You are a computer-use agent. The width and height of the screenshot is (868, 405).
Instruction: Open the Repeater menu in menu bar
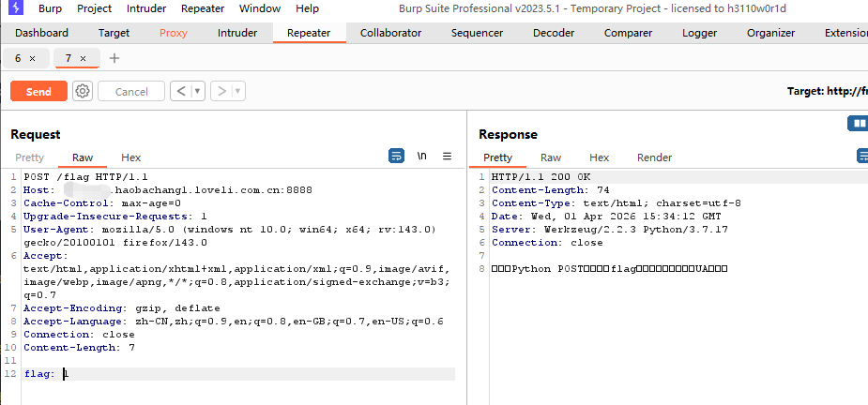click(203, 8)
